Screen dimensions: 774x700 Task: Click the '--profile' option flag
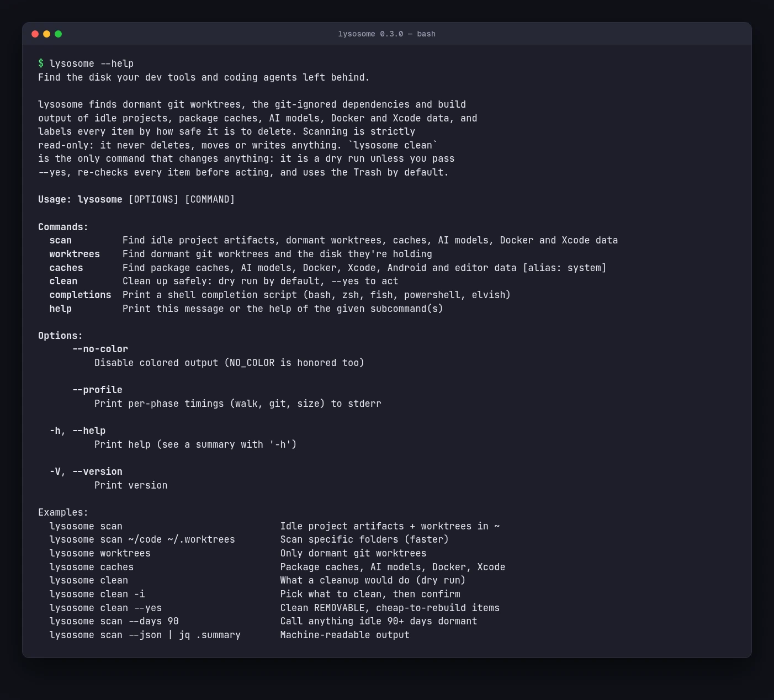pos(97,390)
